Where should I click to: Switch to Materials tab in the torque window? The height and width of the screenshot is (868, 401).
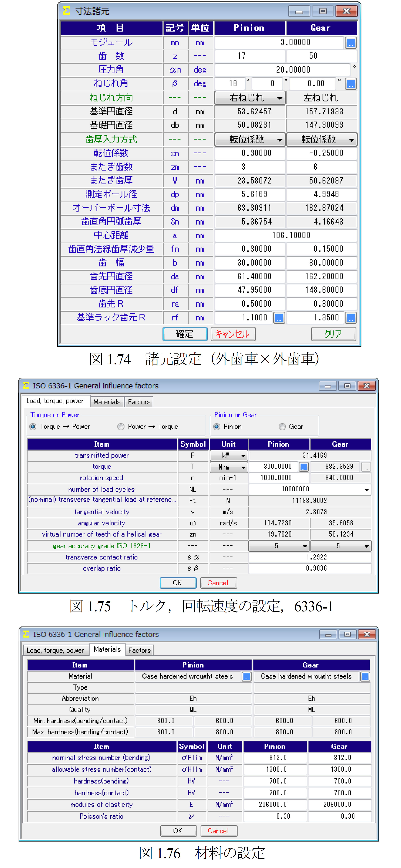[107, 402]
